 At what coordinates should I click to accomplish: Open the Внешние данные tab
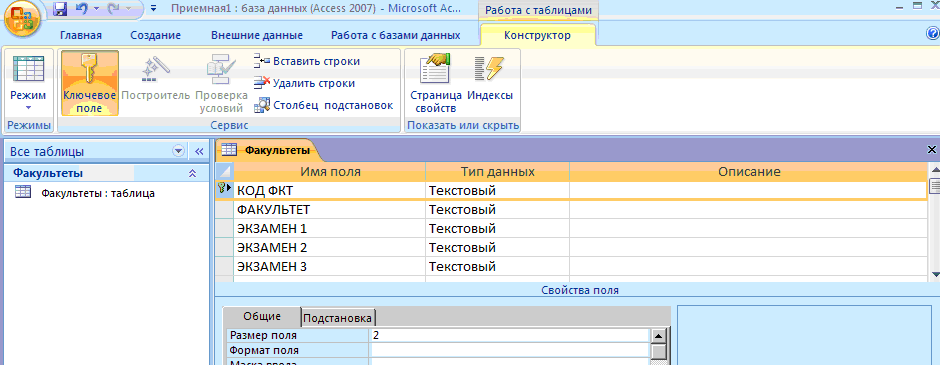(x=257, y=35)
